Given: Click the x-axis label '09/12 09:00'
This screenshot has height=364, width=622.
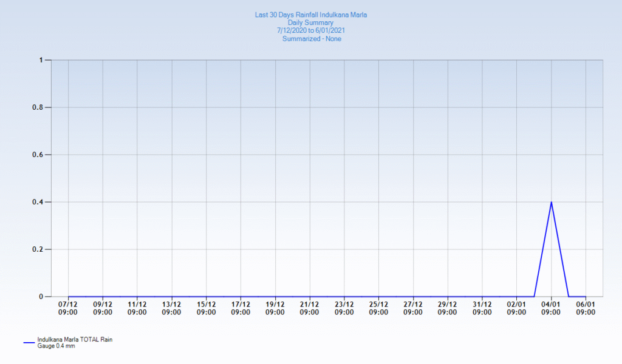Looking at the screenshot, I should click(x=103, y=309).
